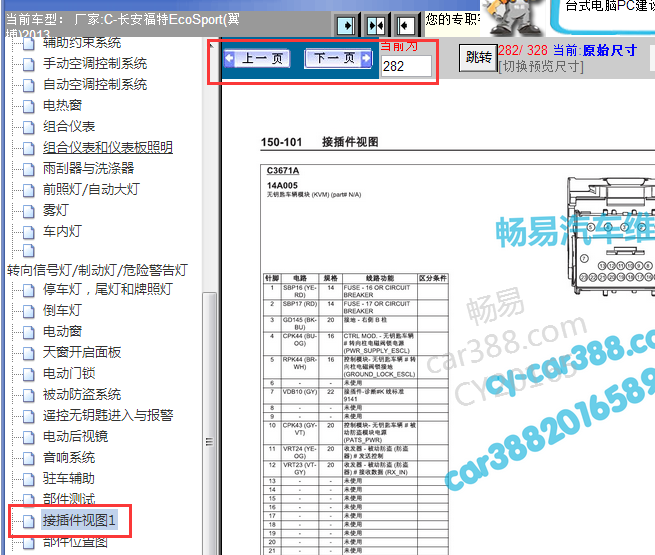
Task: Open 天窗开启面板 entry
Action: click(82, 352)
